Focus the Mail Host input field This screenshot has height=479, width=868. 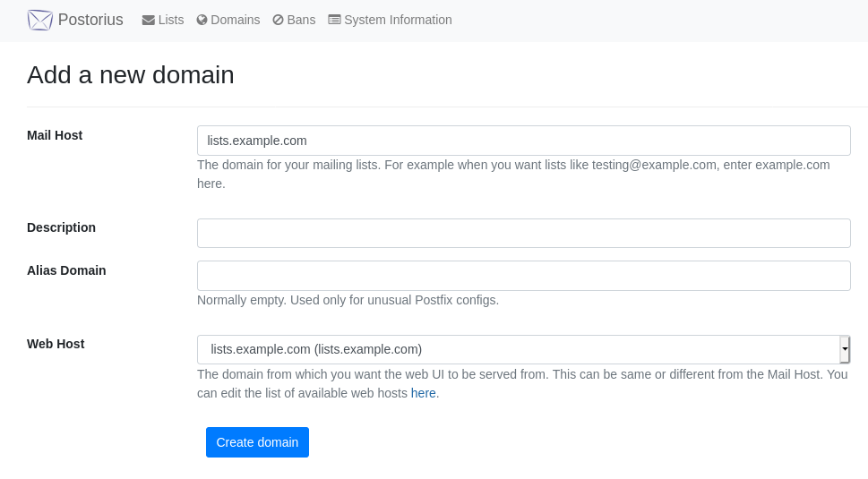point(524,141)
